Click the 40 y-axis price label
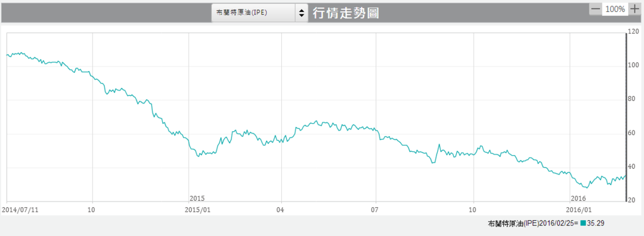The image size is (644, 236). 632,166
